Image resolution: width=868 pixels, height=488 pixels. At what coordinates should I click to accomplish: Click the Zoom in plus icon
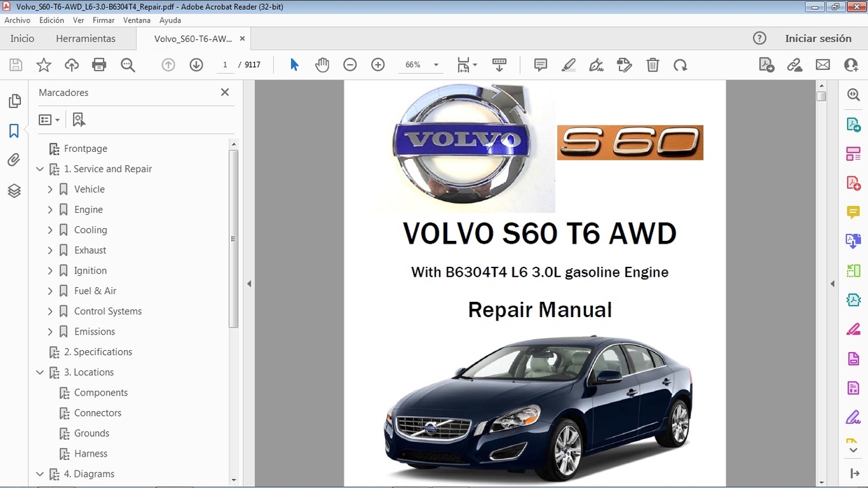378,65
